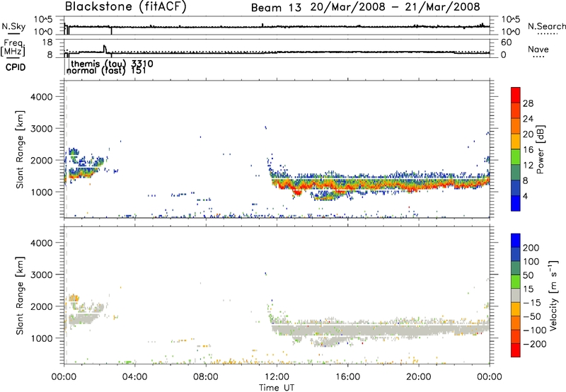Click the 'themis (tau) 3310' text
The height and width of the screenshot is (392, 566).
pos(112,64)
